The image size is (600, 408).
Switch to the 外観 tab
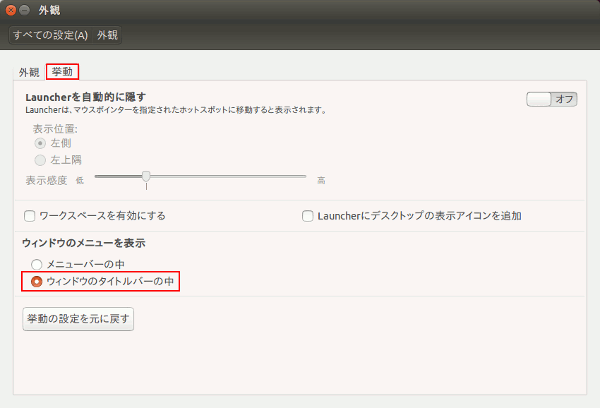click(x=29, y=72)
